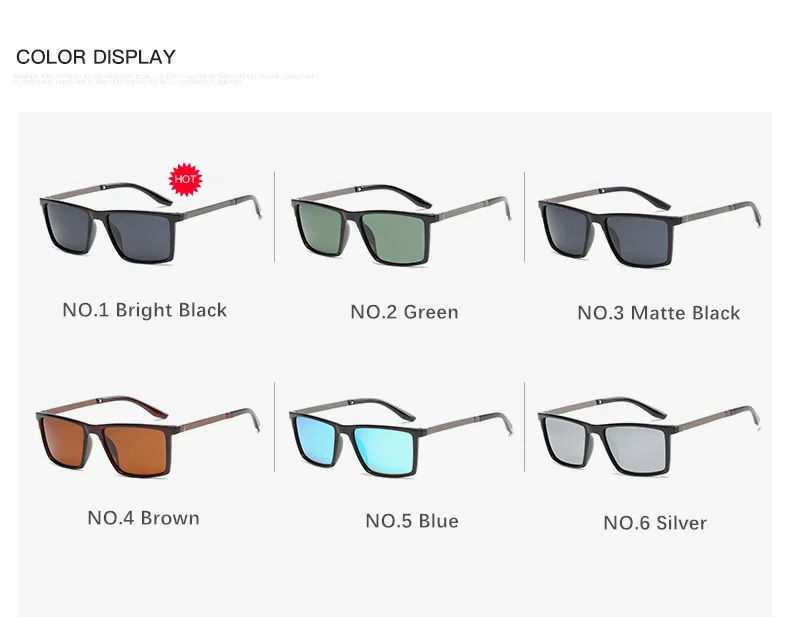Viewport: 790px width, 617px height.
Task: Click the brown temple arm of NO.4
Action: [x=214, y=419]
